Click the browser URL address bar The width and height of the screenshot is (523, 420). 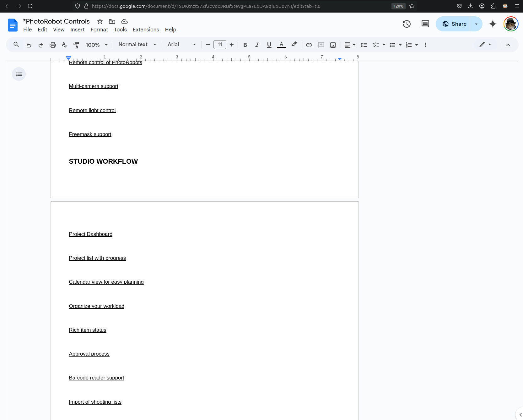coord(206,6)
